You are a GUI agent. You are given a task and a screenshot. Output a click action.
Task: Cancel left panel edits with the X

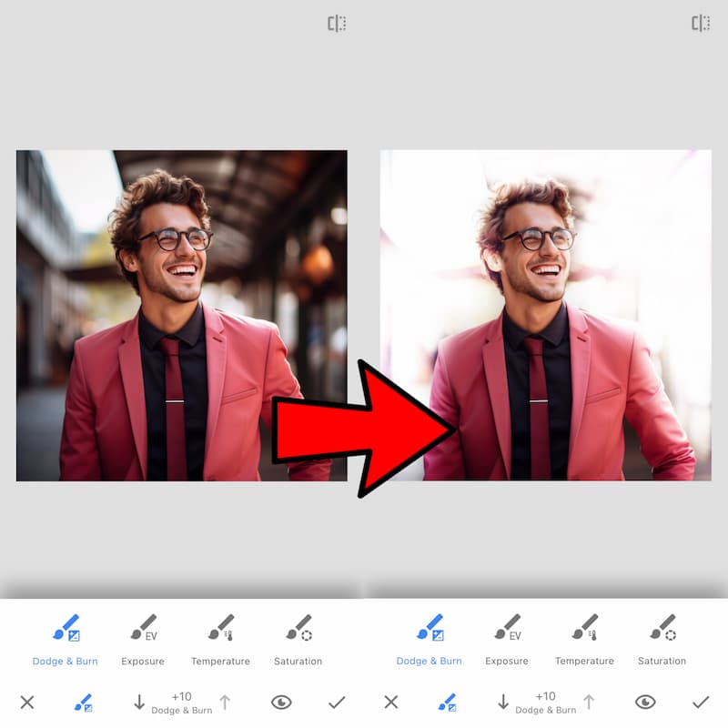(27, 703)
